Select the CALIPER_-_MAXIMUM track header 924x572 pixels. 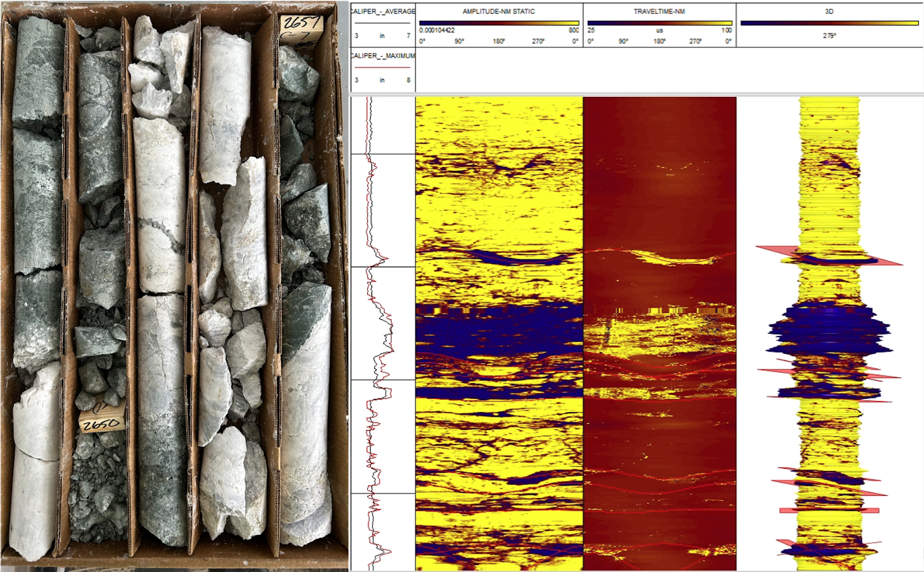[383, 56]
